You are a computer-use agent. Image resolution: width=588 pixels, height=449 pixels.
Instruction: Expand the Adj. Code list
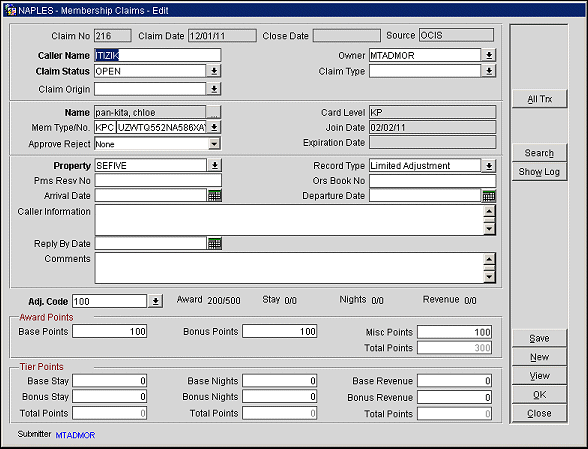click(x=155, y=301)
